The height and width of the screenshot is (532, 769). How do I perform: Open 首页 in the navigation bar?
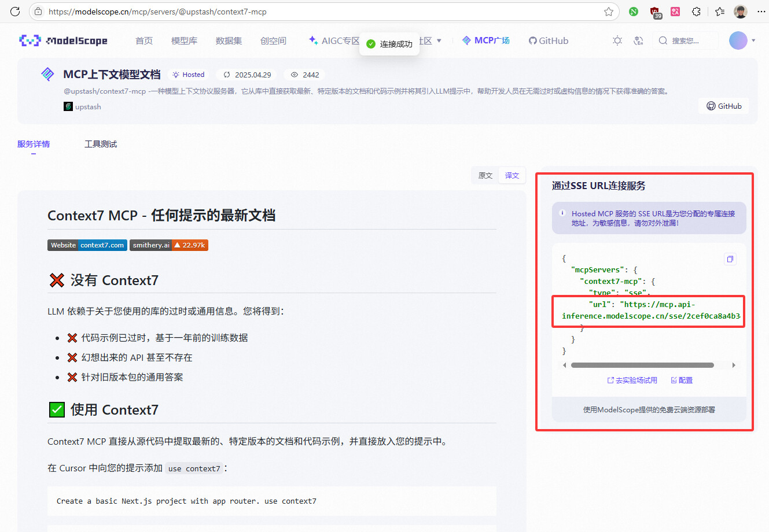tap(144, 40)
